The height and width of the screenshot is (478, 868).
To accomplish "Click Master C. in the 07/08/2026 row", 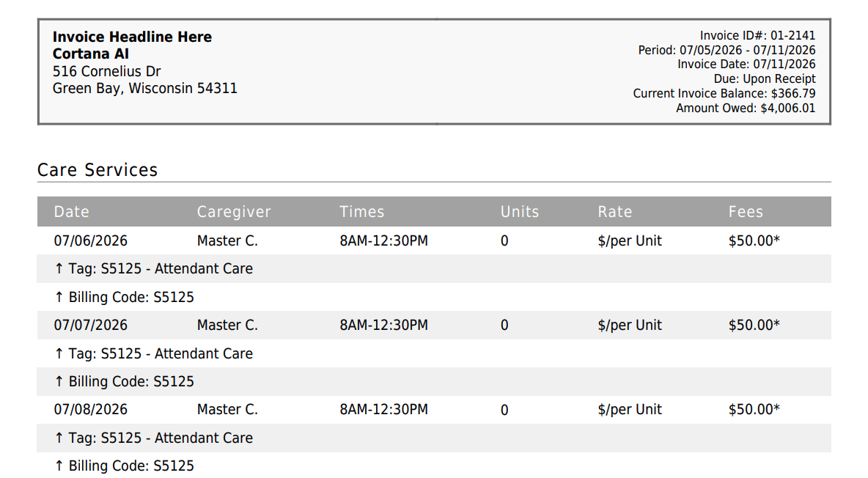I will click(x=227, y=409).
